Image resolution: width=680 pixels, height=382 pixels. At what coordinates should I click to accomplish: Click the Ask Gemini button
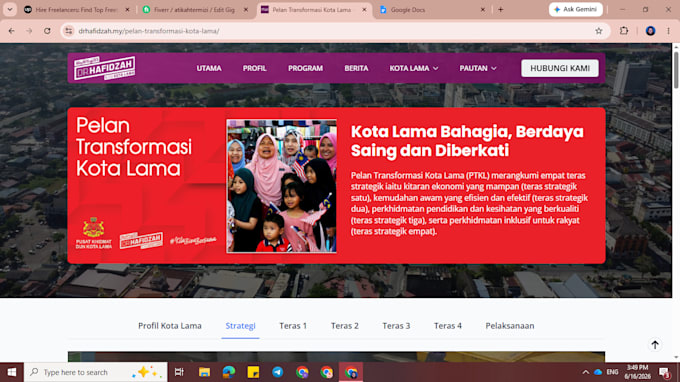pyautogui.click(x=575, y=9)
